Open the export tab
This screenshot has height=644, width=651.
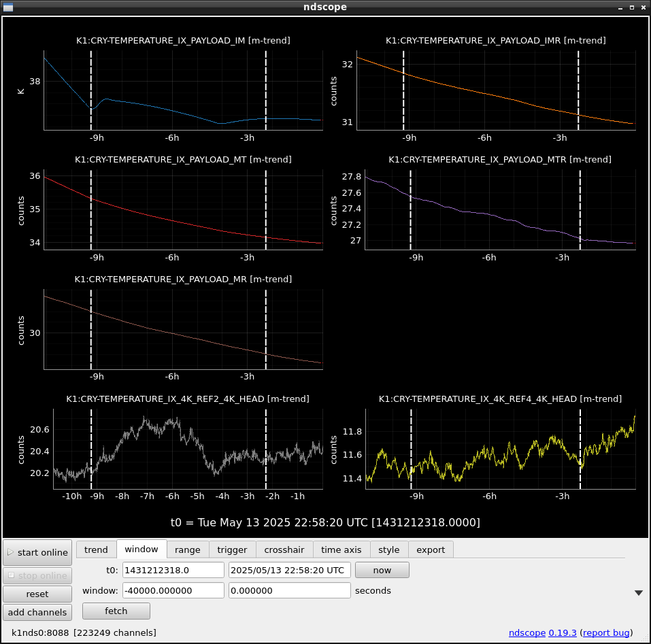click(x=431, y=549)
